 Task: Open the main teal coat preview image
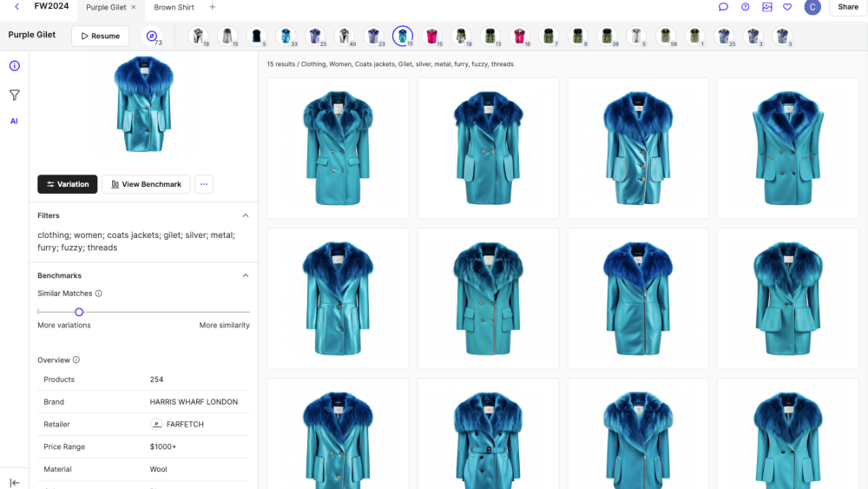click(x=143, y=104)
